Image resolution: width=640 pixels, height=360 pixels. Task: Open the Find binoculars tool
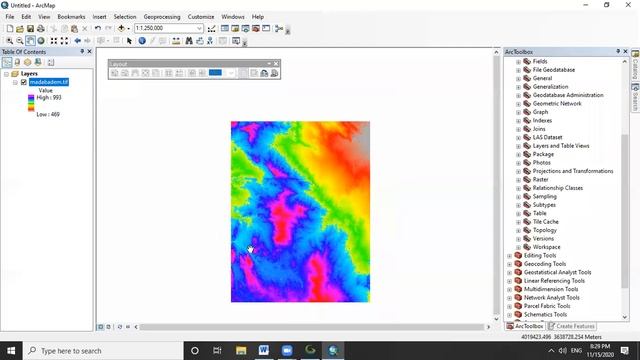tap(189, 41)
